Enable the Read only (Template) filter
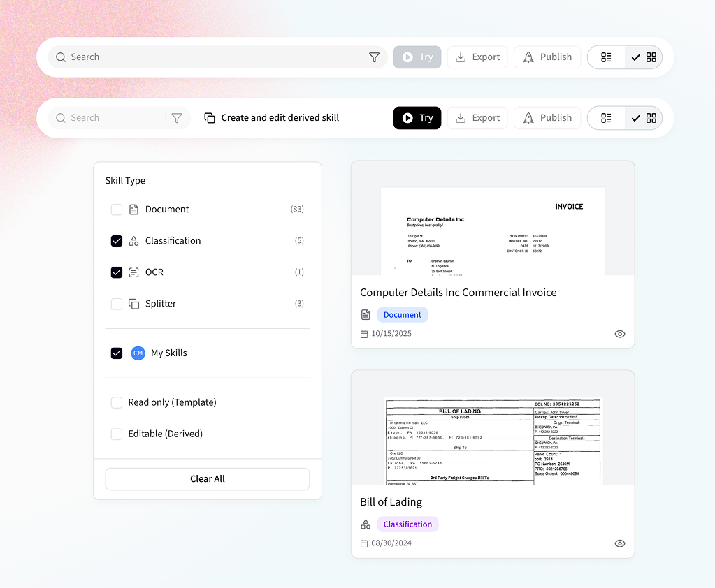This screenshot has width=715, height=588. (x=117, y=403)
